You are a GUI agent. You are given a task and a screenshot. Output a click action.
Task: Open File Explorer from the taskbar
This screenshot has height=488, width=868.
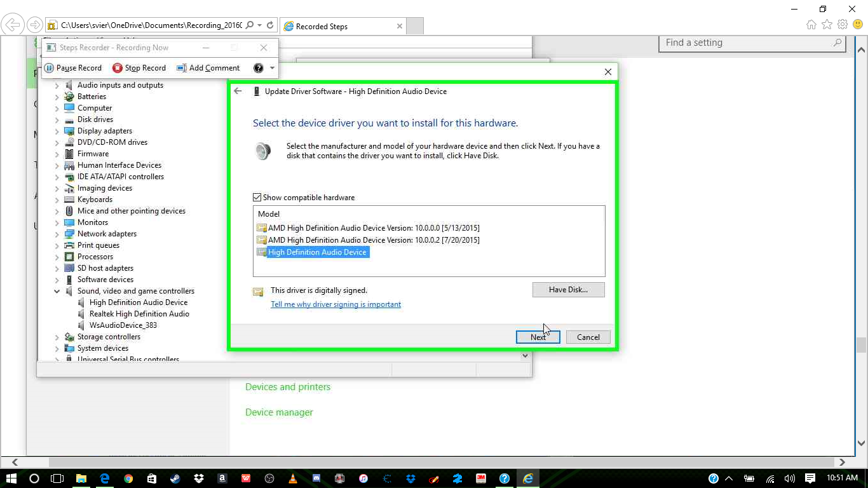coord(81,478)
